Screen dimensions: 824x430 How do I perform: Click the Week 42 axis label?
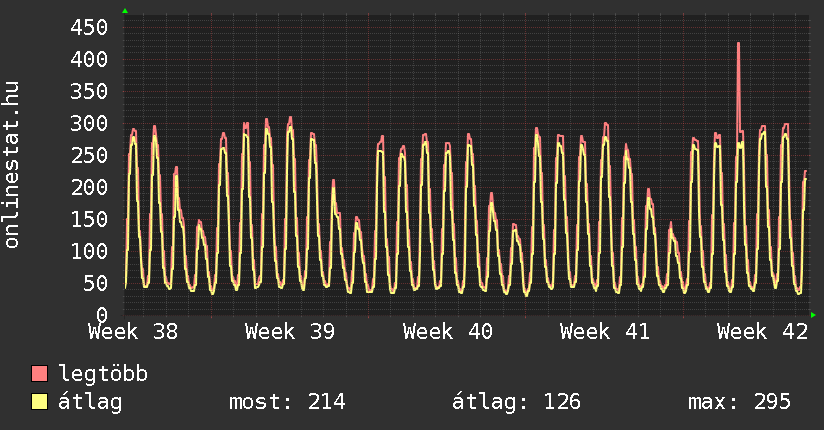point(762,331)
